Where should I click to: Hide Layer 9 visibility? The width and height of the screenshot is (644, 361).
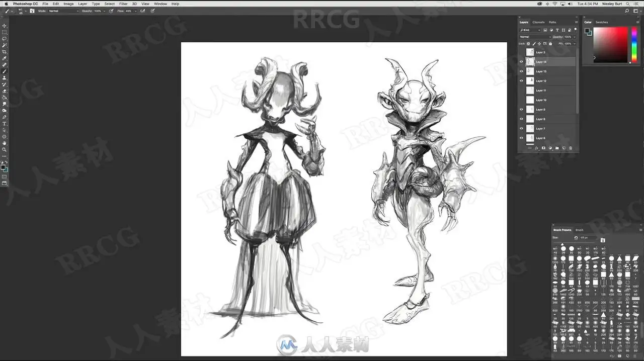click(x=521, y=109)
